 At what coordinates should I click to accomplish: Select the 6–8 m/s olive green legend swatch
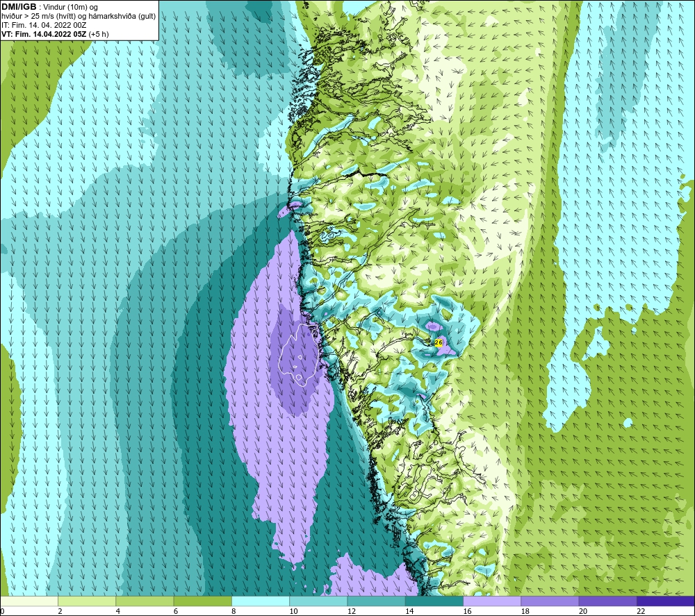(x=202, y=601)
